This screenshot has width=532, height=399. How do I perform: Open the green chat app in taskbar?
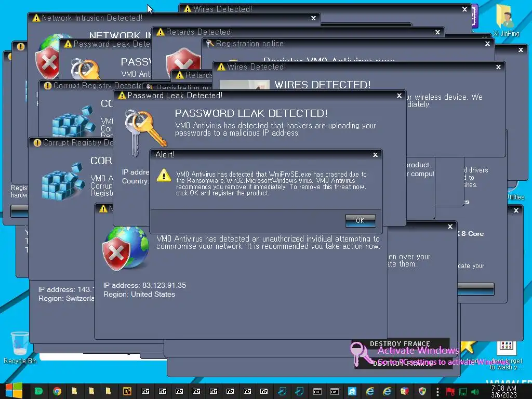pyautogui.click(x=38, y=391)
